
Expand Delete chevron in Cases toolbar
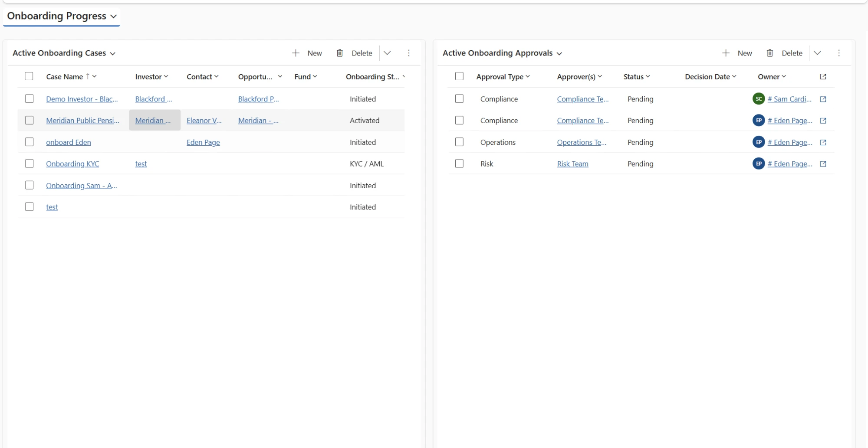pos(387,53)
